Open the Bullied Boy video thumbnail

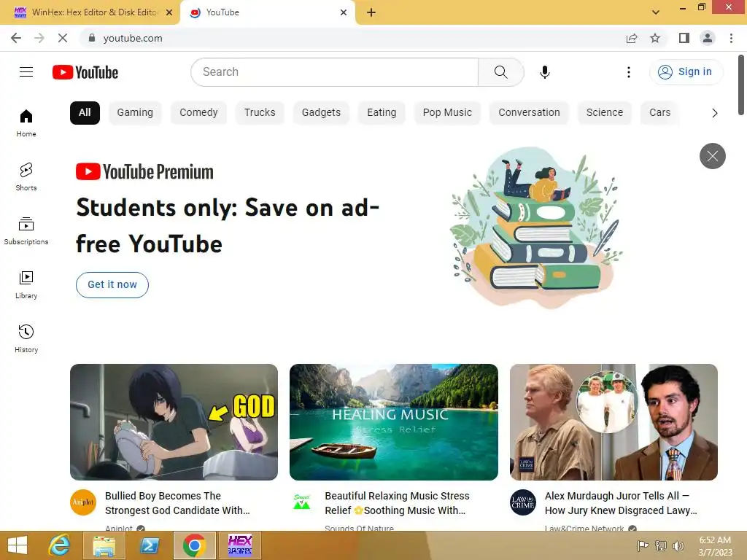174,422
